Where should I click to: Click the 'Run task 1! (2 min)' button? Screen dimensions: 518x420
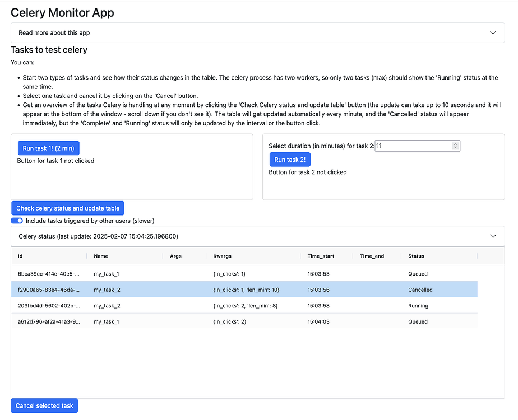coord(48,148)
